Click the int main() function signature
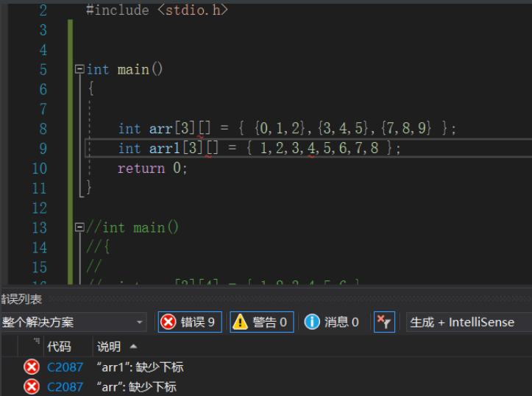532x396 pixels. pyautogui.click(x=124, y=70)
